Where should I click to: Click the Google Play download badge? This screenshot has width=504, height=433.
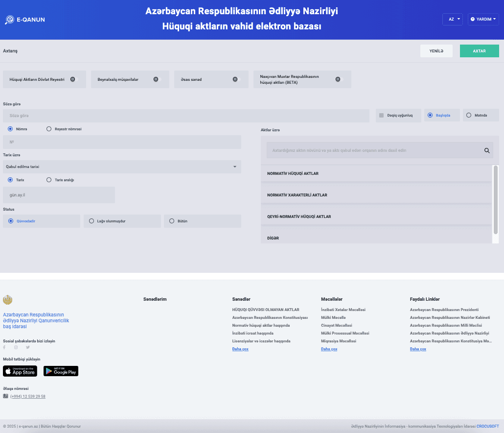[61, 371]
